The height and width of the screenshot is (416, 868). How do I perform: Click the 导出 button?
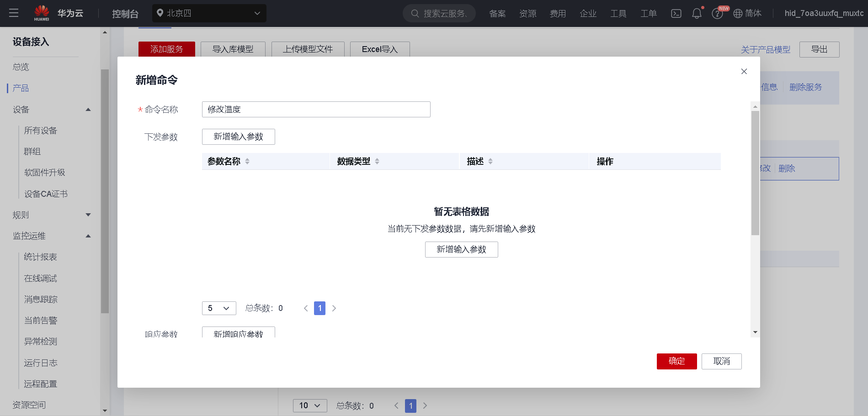click(x=820, y=49)
